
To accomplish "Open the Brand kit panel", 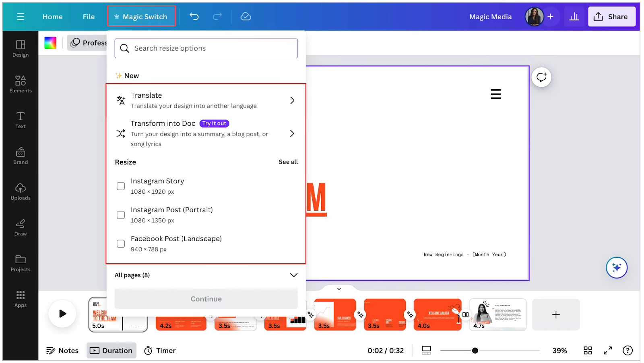I will (21, 156).
